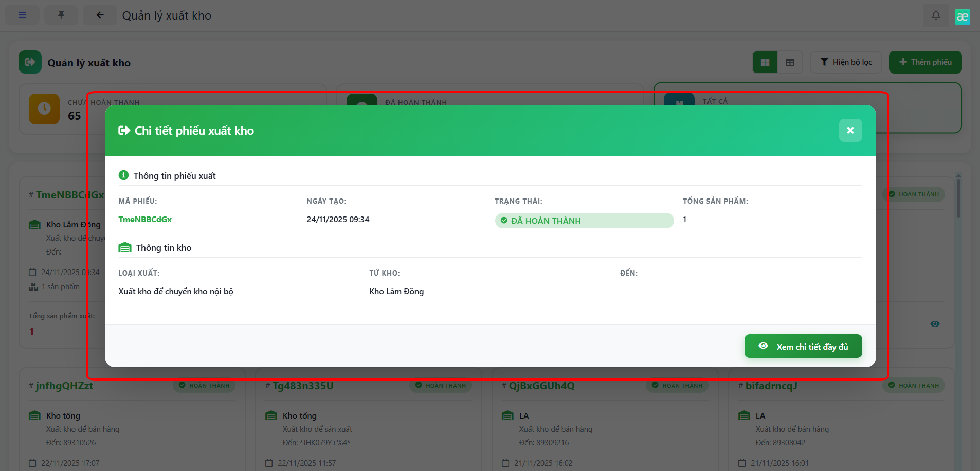Click the vertical scrollbar of slip list
The width and height of the screenshot is (980, 471).
pyautogui.click(x=958, y=201)
